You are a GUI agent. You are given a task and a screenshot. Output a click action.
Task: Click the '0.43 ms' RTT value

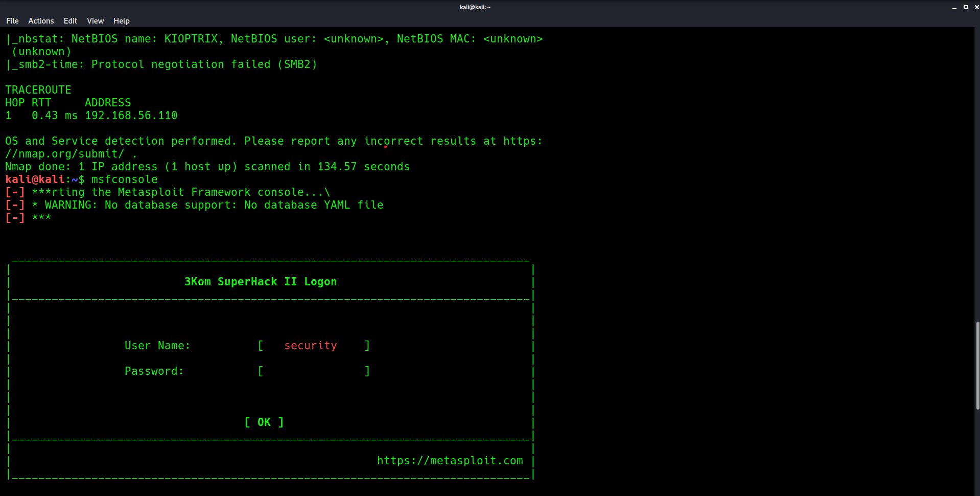click(x=55, y=116)
